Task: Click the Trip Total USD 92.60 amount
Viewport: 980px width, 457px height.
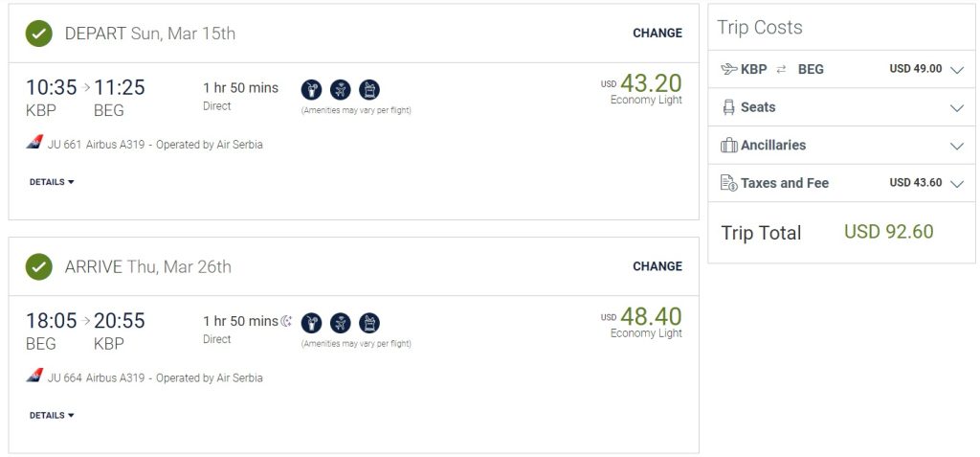Action: click(x=888, y=232)
